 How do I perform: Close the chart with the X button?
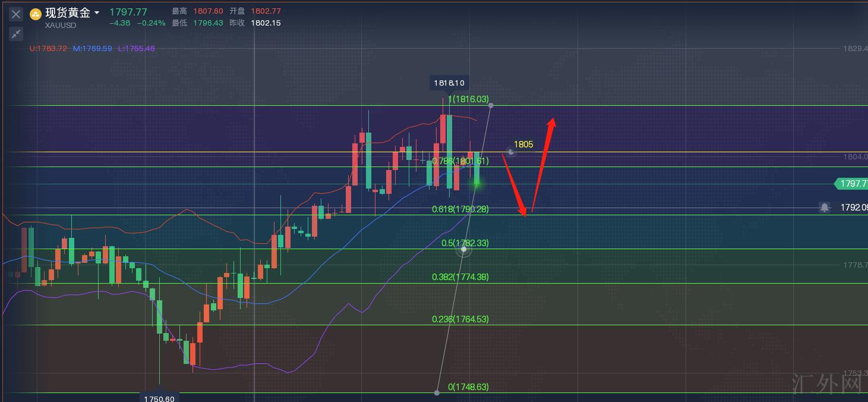(16, 14)
